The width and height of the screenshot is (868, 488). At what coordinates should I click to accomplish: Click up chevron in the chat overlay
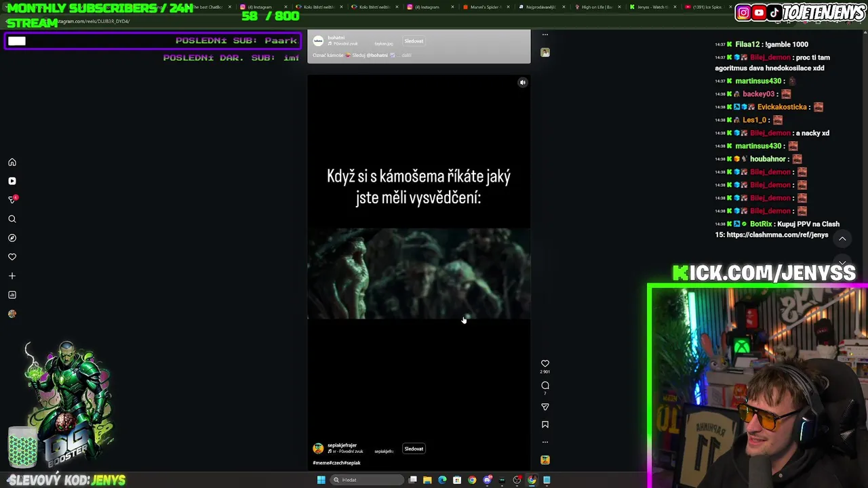coord(842,239)
